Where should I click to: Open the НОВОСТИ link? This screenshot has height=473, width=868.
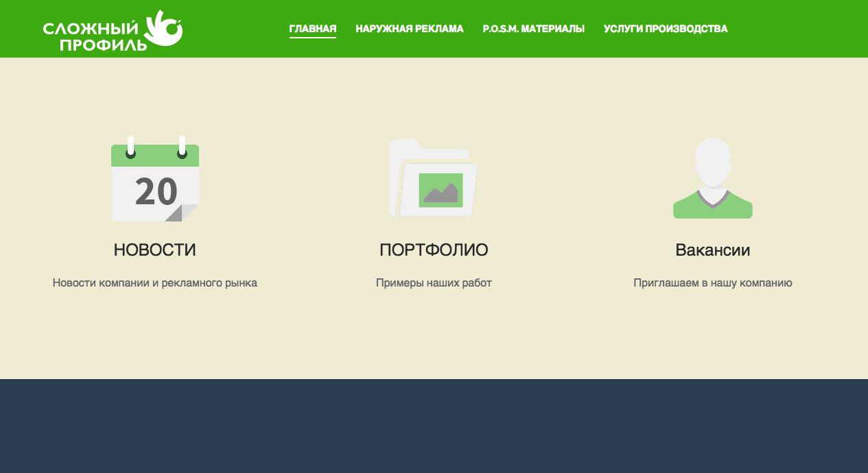[154, 250]
